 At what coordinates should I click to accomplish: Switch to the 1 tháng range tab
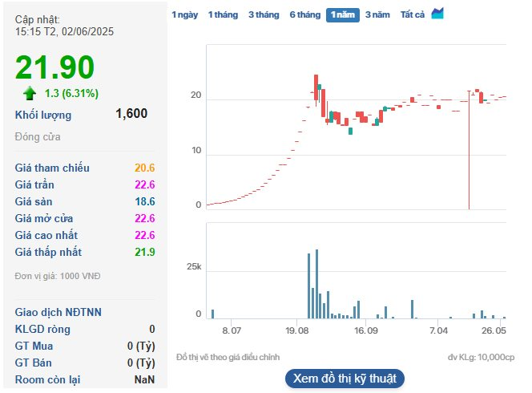click(223, 15)
